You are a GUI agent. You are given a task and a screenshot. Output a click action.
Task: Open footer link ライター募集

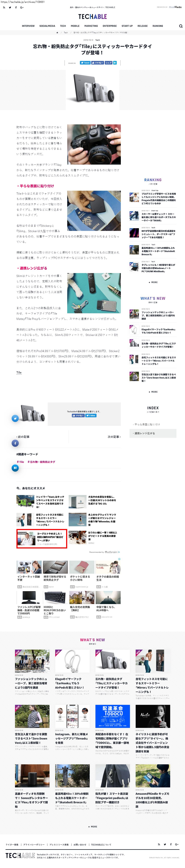(12, 844)
